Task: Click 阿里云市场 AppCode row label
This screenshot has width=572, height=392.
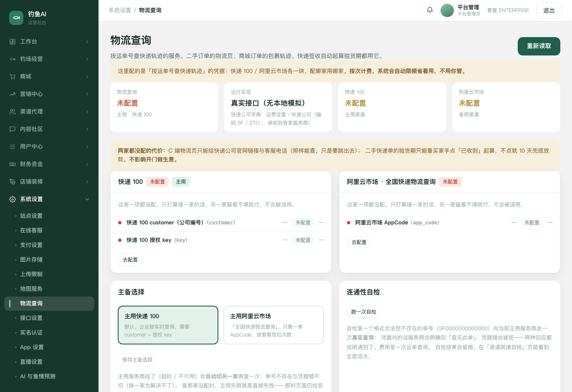Action: tap(382, 223)
